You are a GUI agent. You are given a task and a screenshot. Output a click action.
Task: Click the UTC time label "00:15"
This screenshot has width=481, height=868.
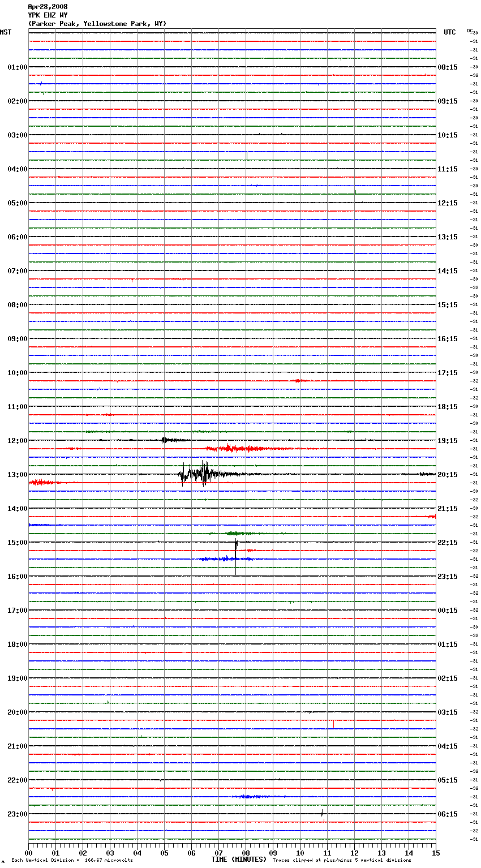point(448,611)
